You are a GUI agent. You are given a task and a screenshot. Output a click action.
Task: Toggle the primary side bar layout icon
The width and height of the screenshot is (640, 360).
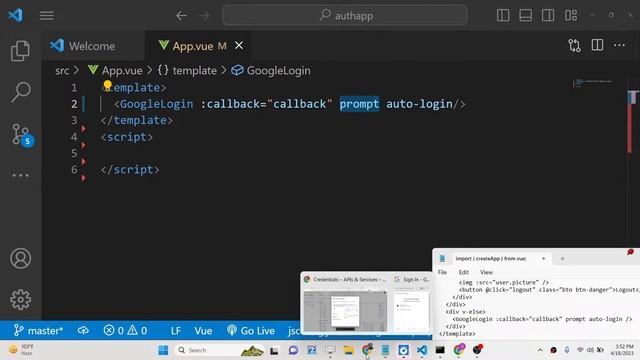click(x=503, y=16)
